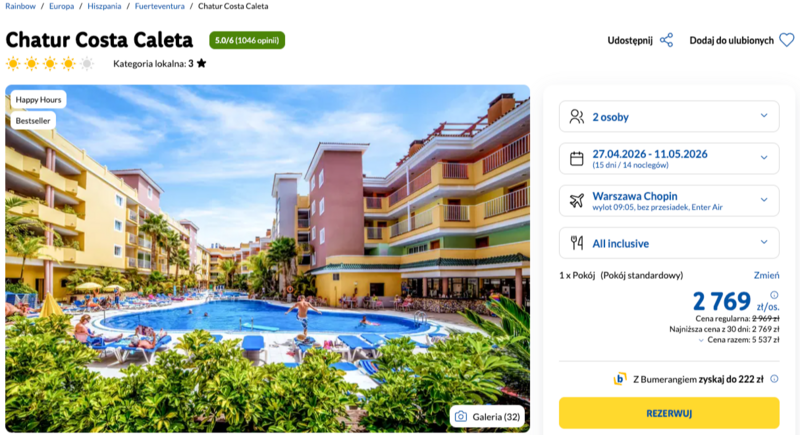Click Zmień to change the room
Screen dimensions: 800x435
[766, 275]
